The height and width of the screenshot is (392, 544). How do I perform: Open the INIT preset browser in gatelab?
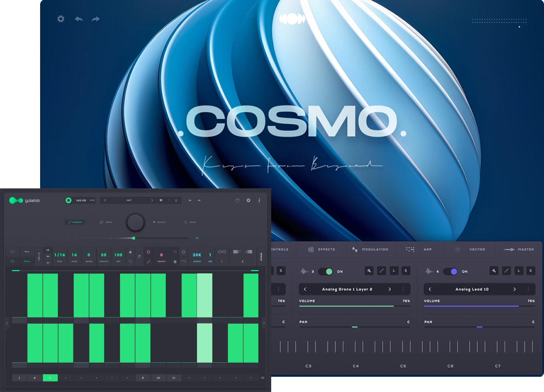coord(129,200)
